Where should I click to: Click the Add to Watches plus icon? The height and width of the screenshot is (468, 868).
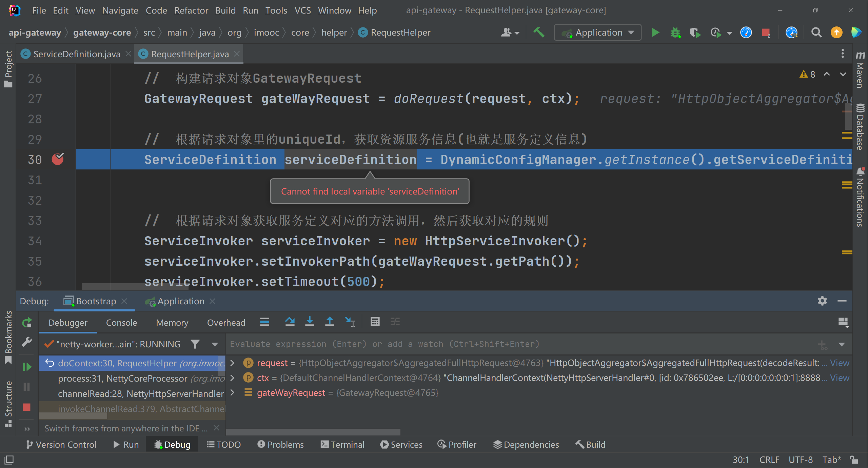[822, 345]
